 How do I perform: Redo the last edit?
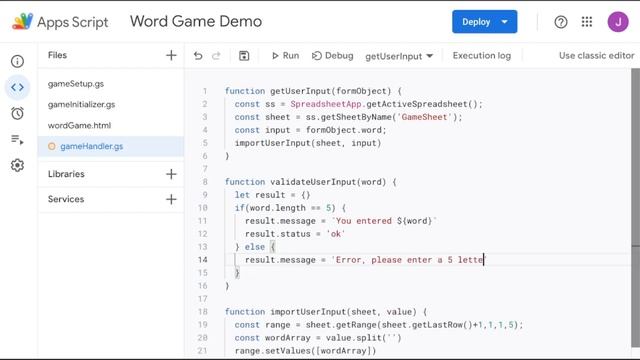tap(216, 56)
